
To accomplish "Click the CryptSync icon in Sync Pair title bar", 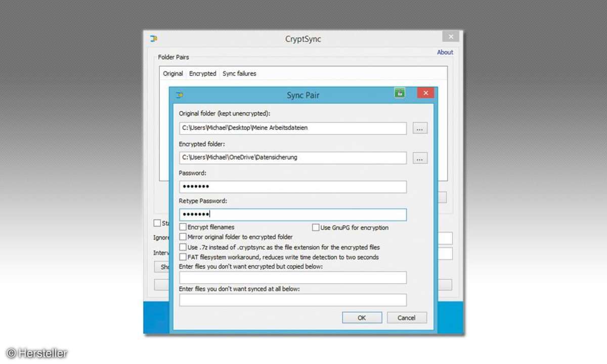I will coord(179,95).
